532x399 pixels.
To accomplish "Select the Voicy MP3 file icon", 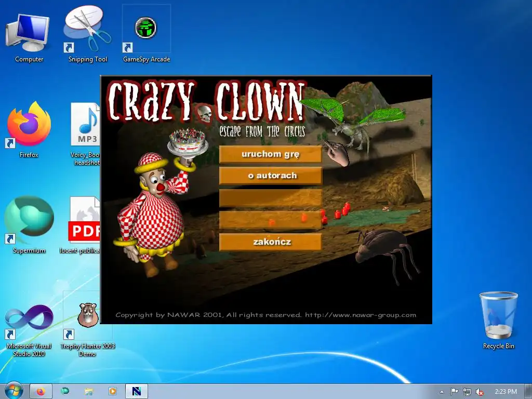I will 86,134.
